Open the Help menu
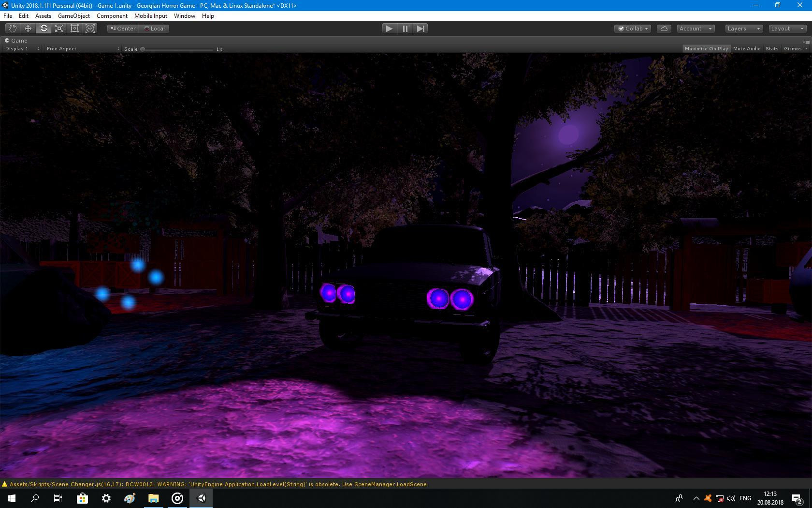Screen dimensions: 812x508 (x=208, y=16)
